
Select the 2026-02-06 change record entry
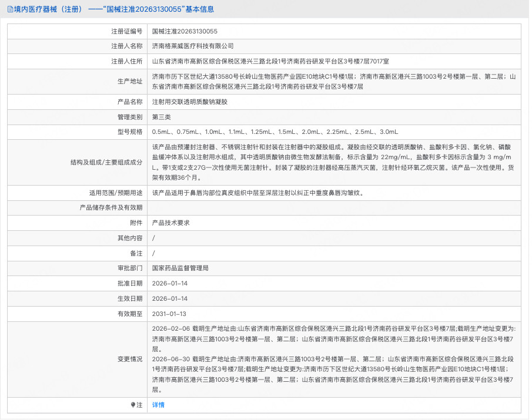[x=334, y=339]
